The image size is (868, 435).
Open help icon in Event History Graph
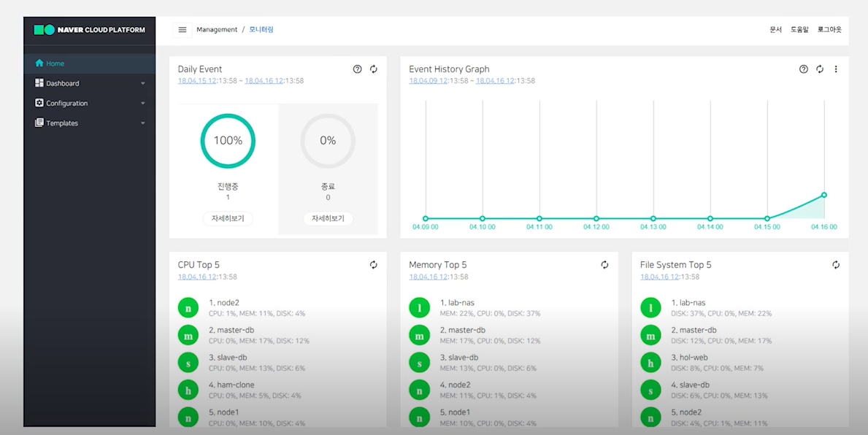tap(803, 69)
